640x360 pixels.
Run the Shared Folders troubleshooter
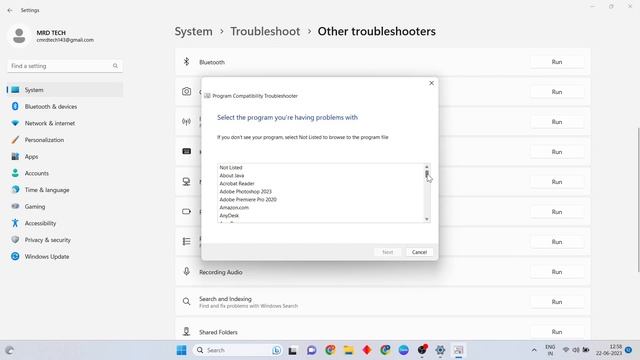(x=557, y=332)
